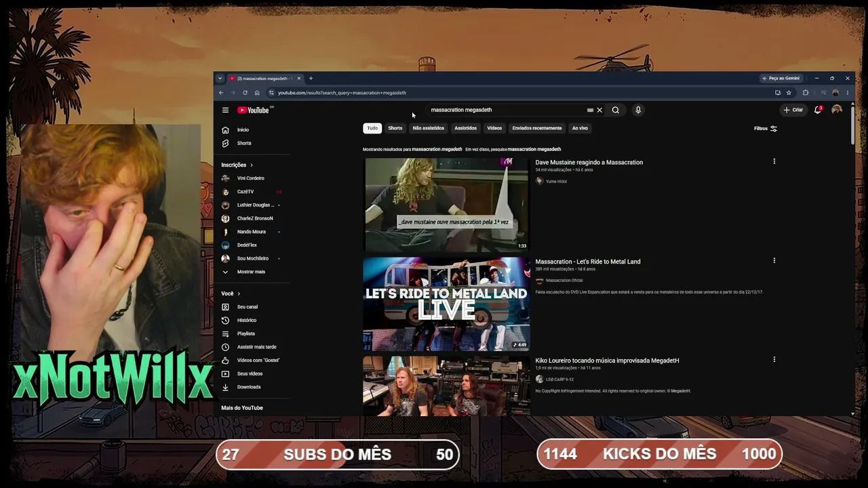Select the Assistidos filter chip
This screenshot has width=868, height=488.
pyautogui.click(x=465, y=128)
